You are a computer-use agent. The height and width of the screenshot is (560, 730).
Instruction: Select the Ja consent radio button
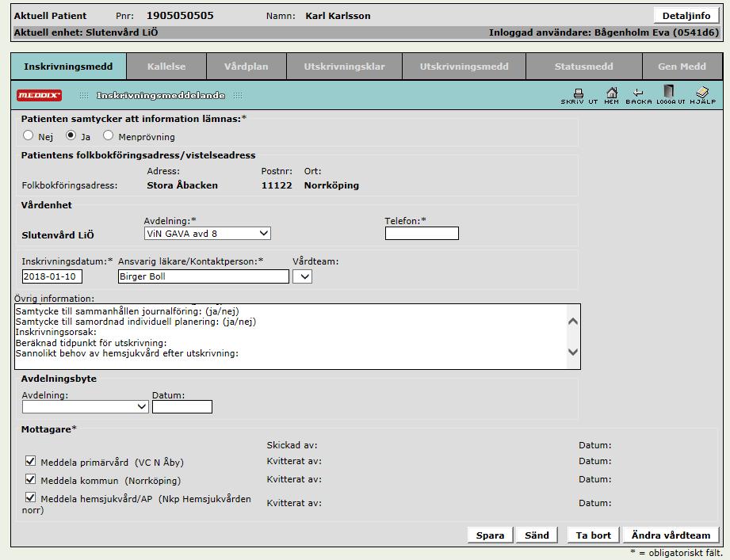[x=71, y=135]
